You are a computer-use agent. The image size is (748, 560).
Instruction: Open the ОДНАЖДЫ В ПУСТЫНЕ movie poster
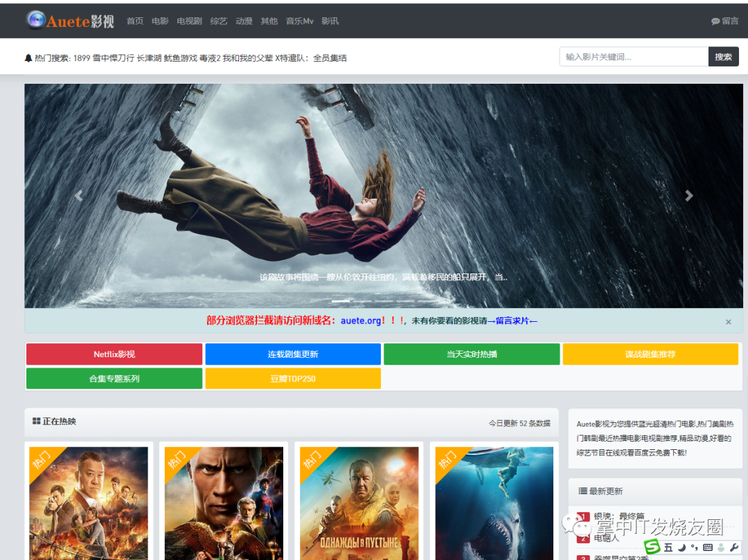click(359, 503)
